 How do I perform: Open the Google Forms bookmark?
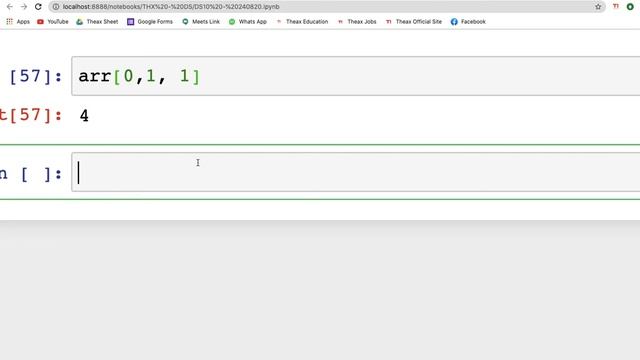[x=150, y=22]
